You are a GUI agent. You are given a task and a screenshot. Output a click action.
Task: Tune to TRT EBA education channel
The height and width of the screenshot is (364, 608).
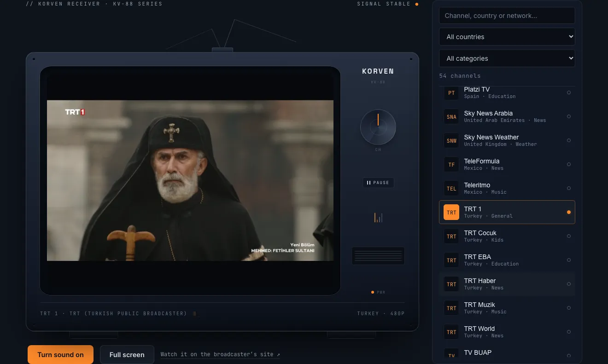coord(507,260)
